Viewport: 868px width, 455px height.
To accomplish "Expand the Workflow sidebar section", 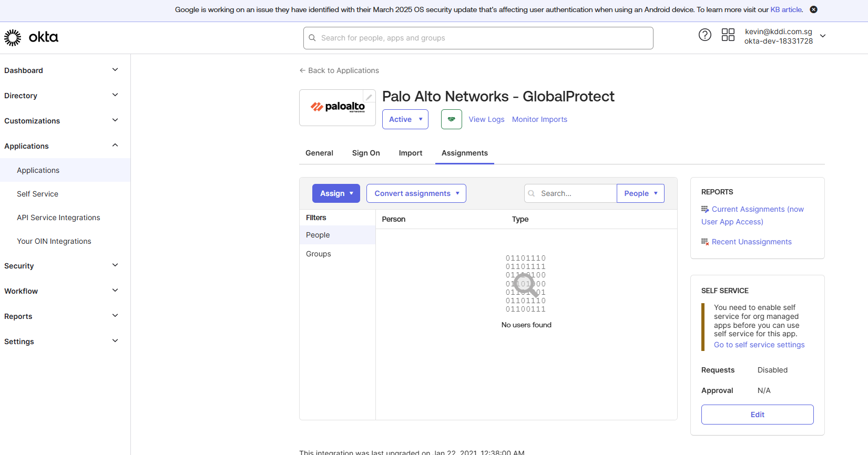I will [x=115, y=291].
